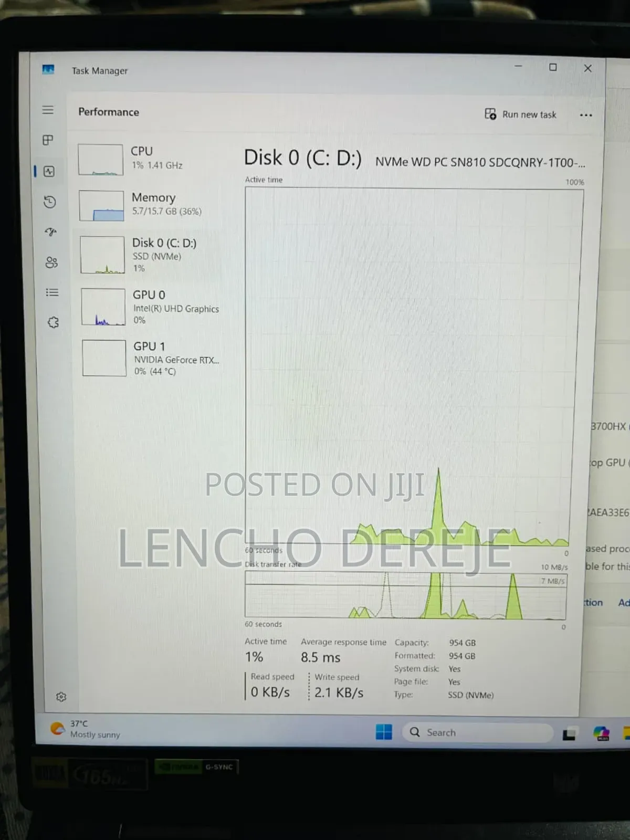
Task: Open the three-dot more options menu
Action: pyautogui.click(x=586, y=115)
